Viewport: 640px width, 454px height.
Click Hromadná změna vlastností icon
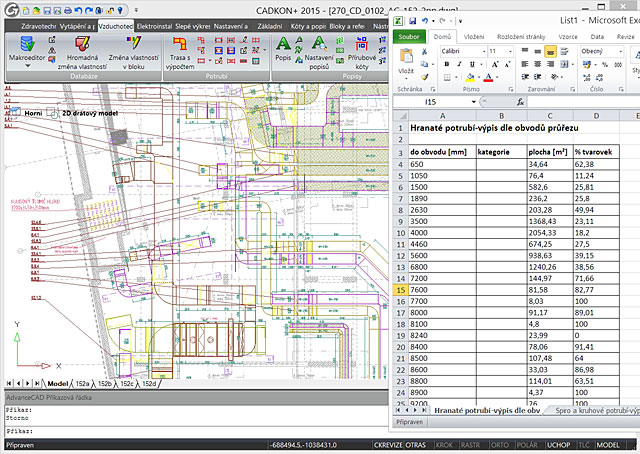[82, 44]
